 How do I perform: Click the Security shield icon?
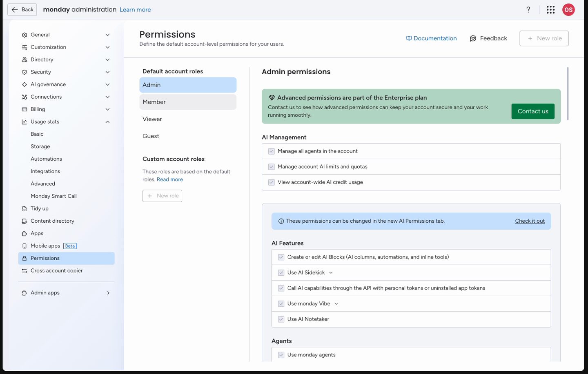tap(24, 72)
